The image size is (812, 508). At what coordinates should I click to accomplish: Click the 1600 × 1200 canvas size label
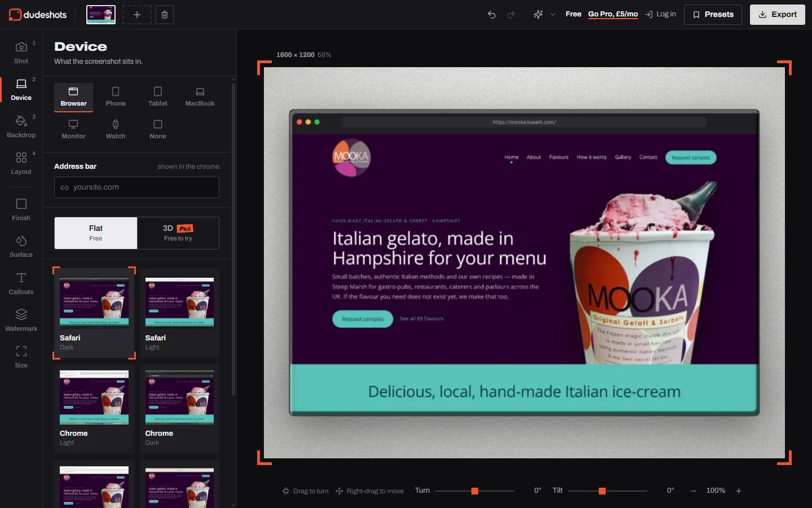[295, 55]
